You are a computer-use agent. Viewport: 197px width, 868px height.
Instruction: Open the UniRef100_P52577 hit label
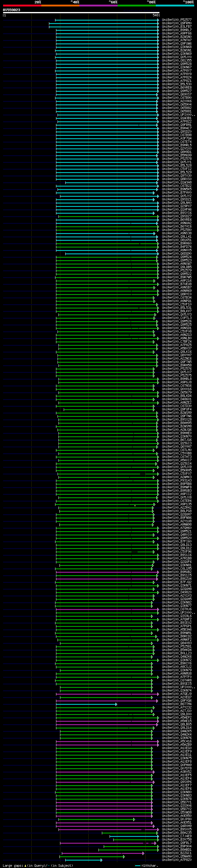coord(176,20)
